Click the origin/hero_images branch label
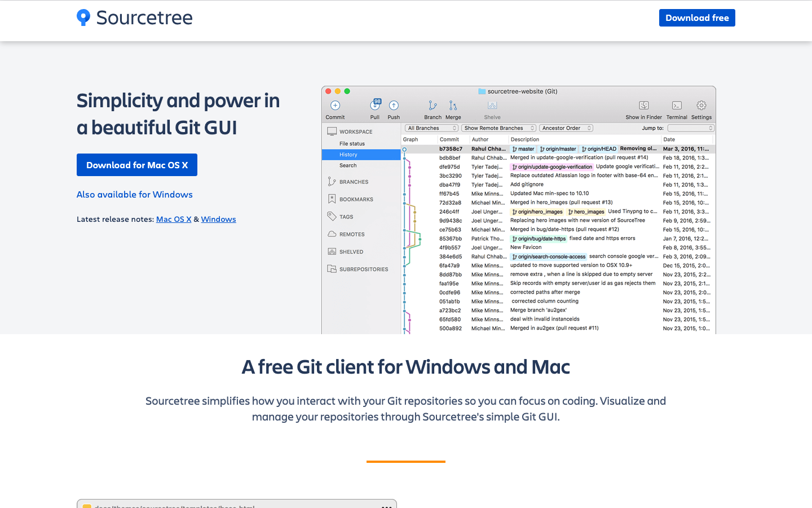 537,212
